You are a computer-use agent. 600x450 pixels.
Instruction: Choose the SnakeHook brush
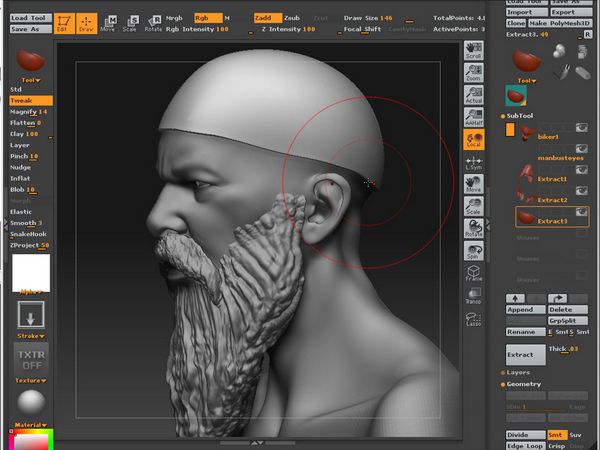click(x=28, y=234)
